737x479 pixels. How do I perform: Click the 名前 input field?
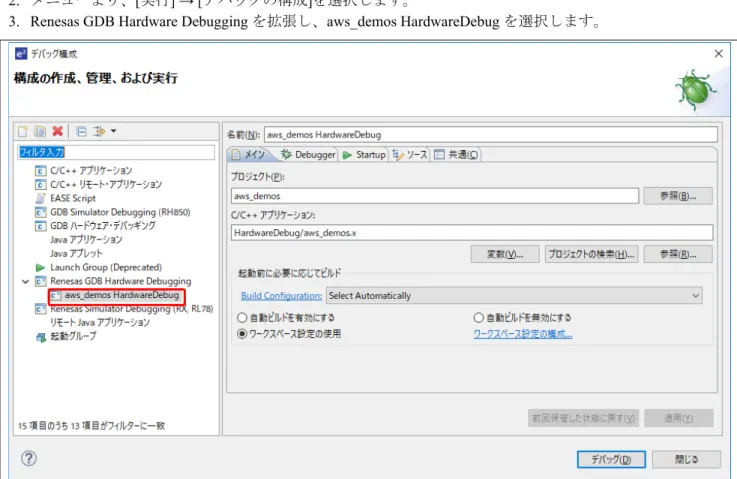[491, 134]
